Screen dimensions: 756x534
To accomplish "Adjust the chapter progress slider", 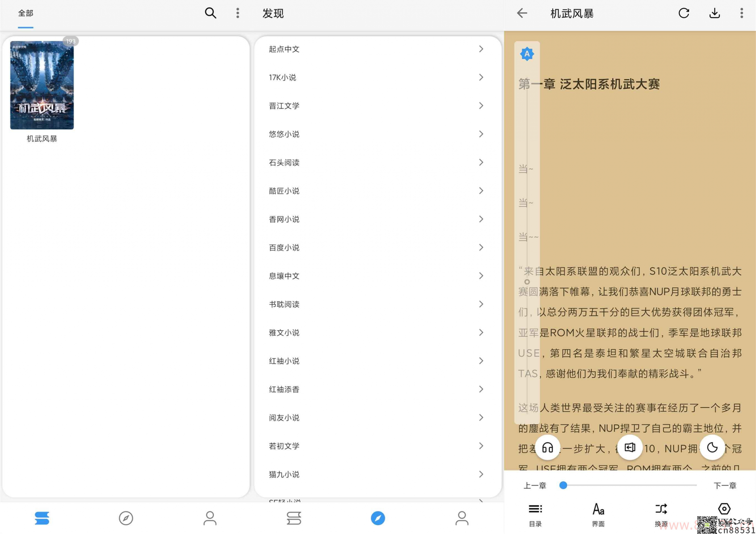I will [564, 485].
